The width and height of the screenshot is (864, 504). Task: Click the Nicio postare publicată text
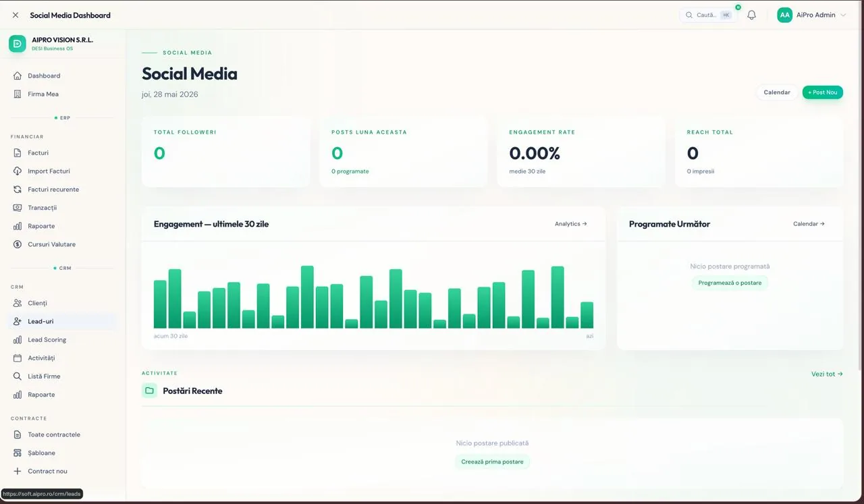click(x=492, y=443)
